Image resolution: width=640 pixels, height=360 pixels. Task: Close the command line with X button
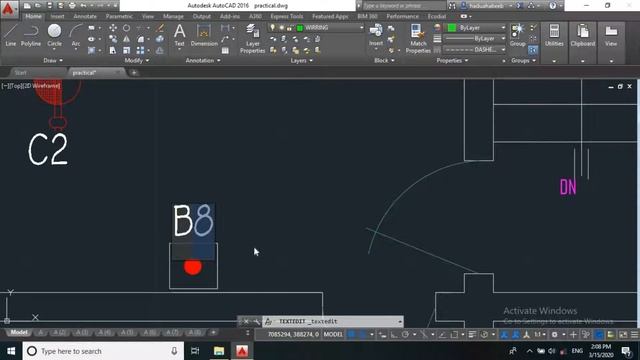(246, 321)
